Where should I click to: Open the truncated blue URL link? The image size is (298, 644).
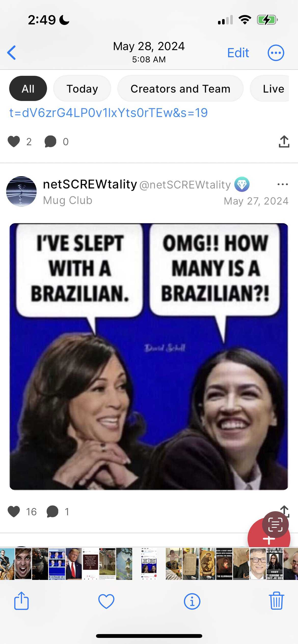pyautogui.click(x=109, y=113)
